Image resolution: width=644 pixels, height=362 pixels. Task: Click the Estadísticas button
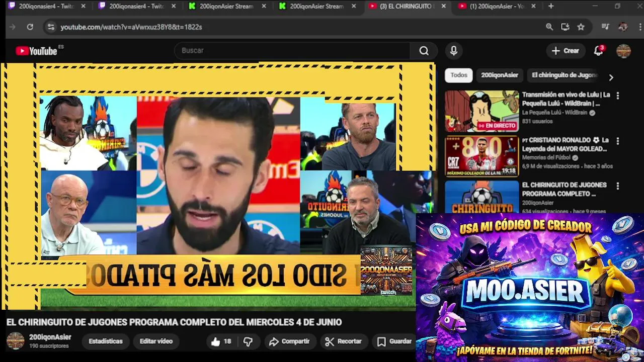(106, 341)
